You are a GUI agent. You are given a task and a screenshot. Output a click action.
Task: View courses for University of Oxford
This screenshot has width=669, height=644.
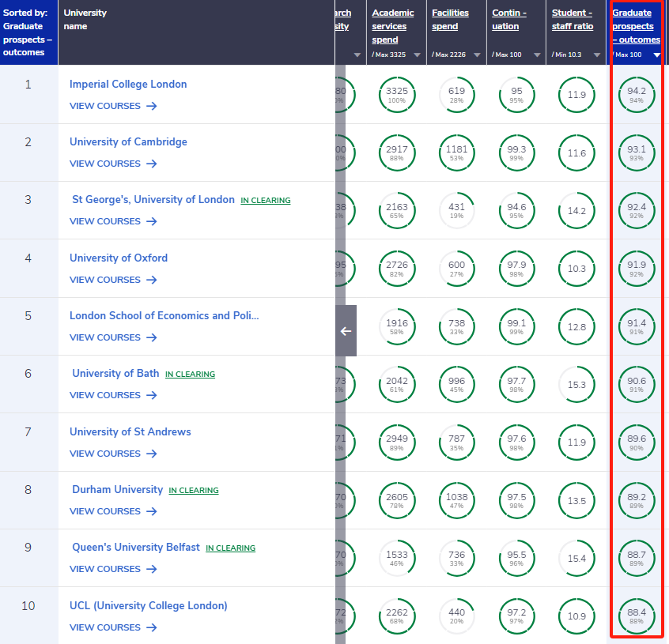point(113,280)
